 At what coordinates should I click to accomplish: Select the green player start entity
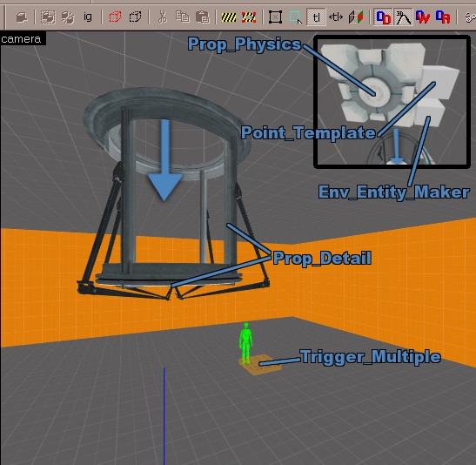(246, 343)
